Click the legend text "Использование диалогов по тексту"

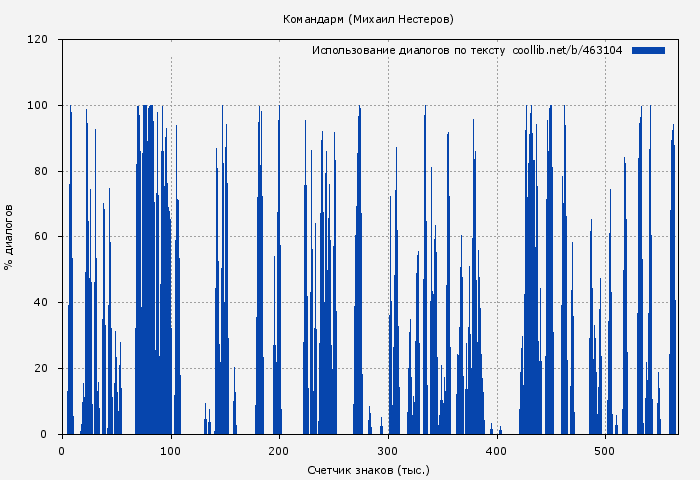click(408, 50)
